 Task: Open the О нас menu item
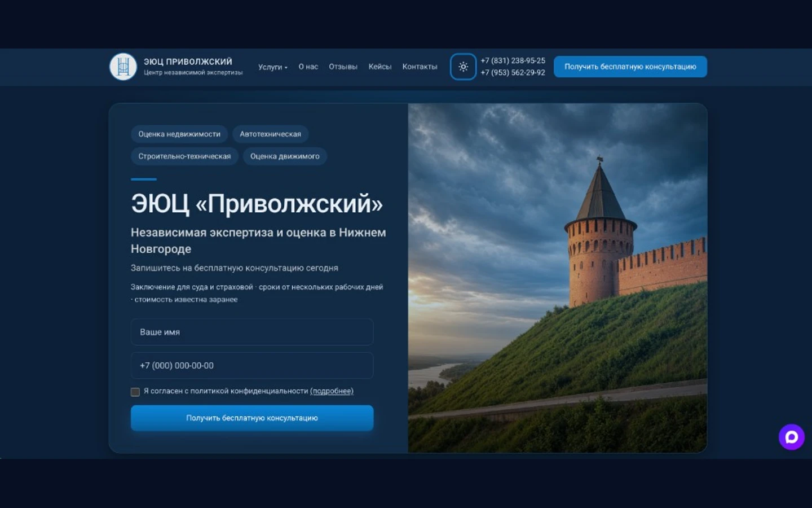pos(308,67)
